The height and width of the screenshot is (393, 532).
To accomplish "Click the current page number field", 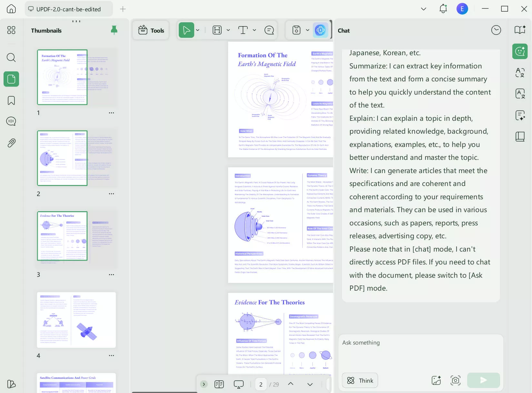I will (261, 384).
